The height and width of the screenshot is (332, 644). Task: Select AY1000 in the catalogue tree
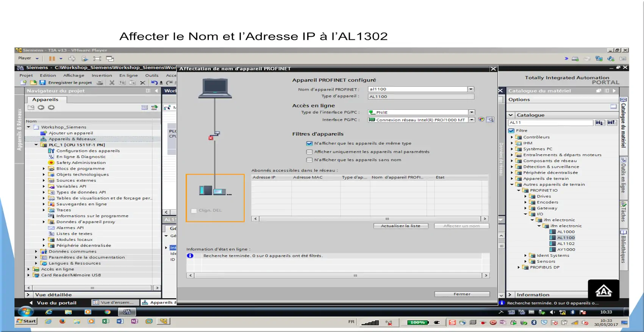566,249
